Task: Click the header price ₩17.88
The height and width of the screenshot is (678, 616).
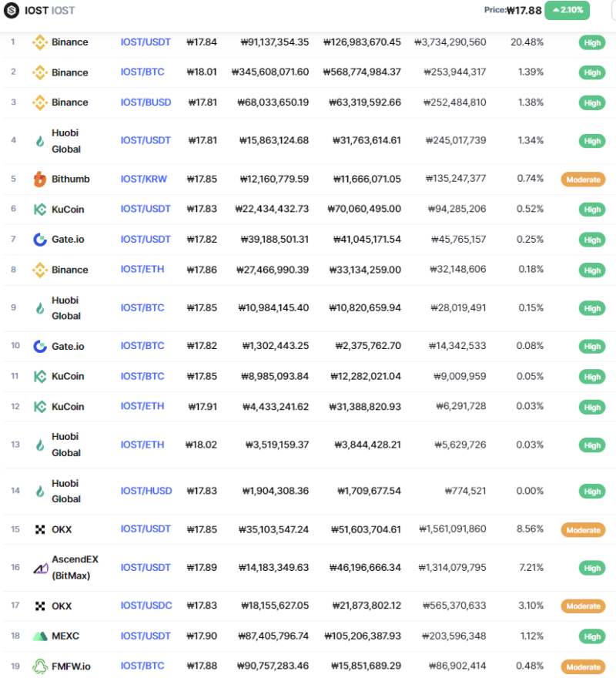Action: click(x=524, y=10)
